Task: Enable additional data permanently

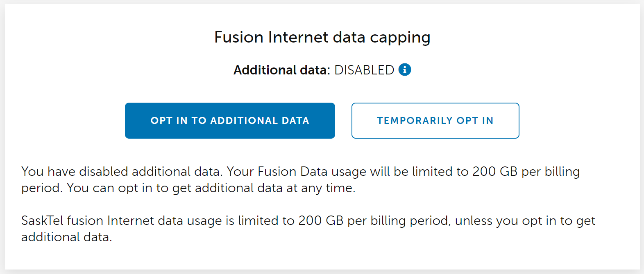Action: pos(230,120)
